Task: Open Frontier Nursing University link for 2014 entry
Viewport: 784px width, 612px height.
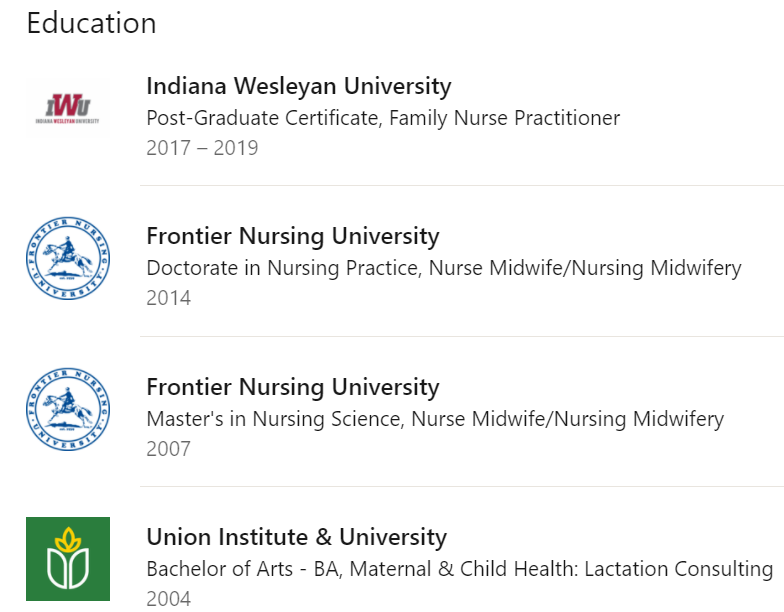Action: coord(292,236)
